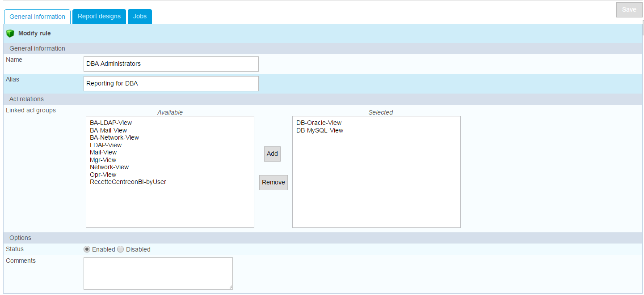Choose the Disabled status radio button

pyautogui.click(x=121, y=249)
